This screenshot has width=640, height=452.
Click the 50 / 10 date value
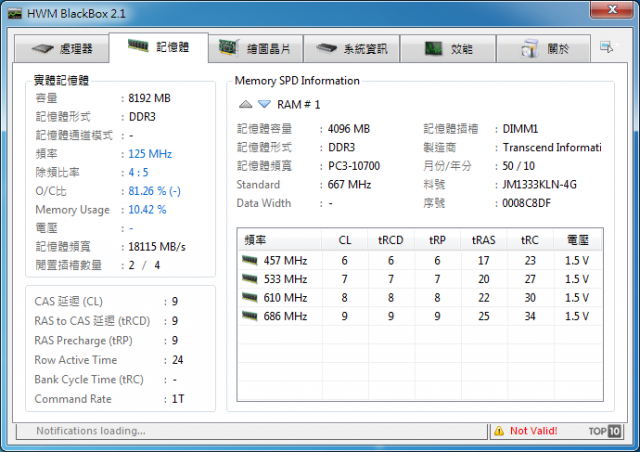click(x=518, y=166)
